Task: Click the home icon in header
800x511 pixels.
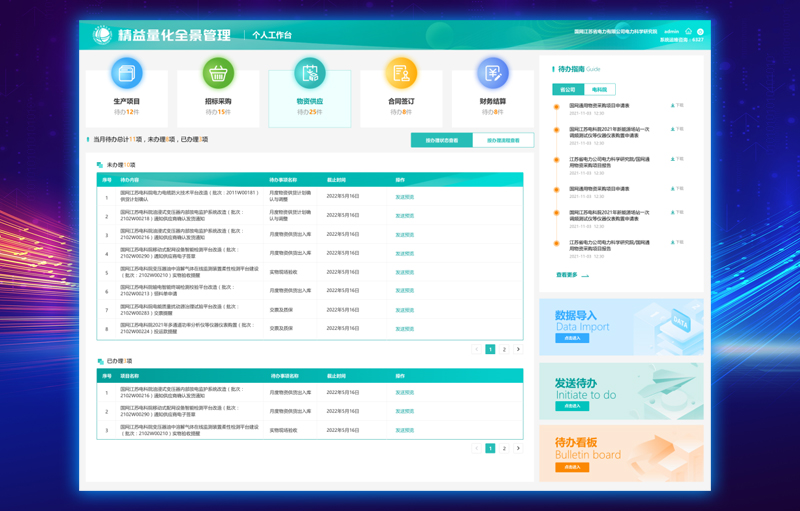Action: click(688, 32)
